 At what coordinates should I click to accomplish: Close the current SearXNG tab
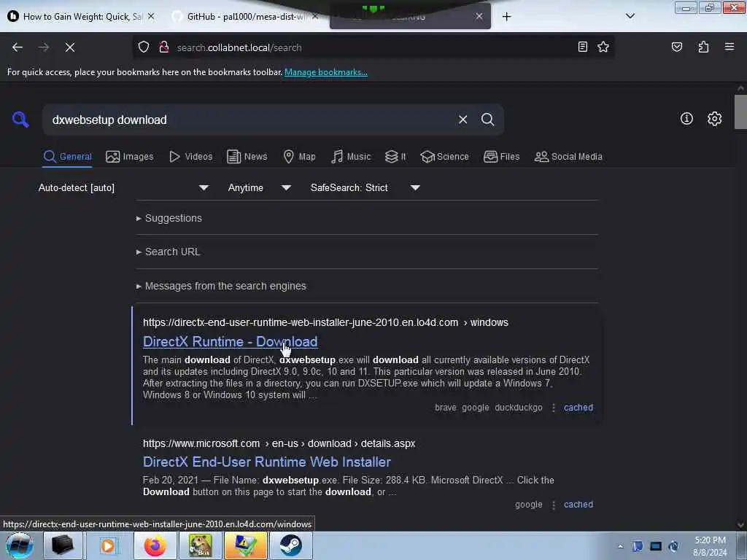coord(479,17)
